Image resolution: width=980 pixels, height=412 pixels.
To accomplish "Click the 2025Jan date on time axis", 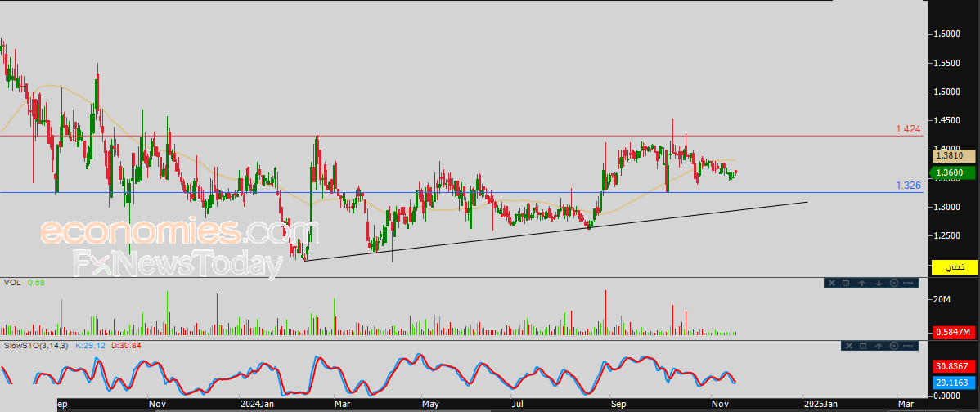I will 820,404.
